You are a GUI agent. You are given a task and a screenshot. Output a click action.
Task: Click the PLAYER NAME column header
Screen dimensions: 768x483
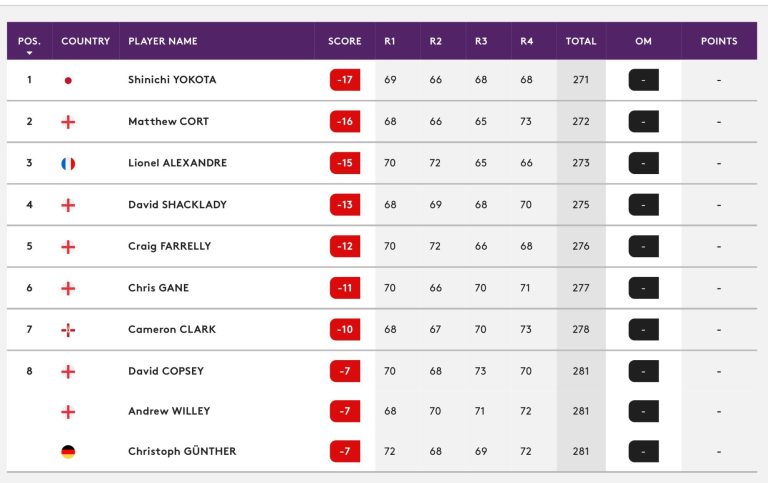point(163,41)
